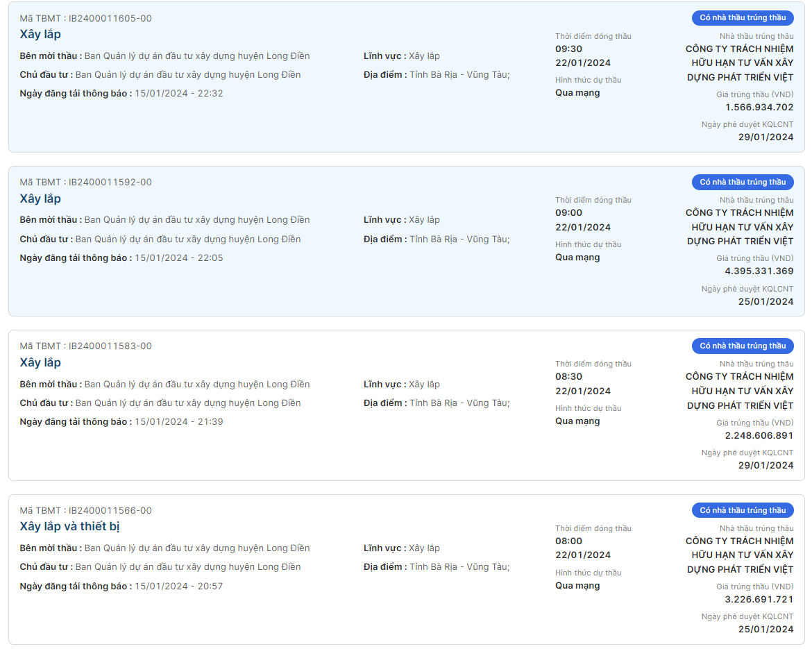Click the bid closing time 08:00
This screenshot has height=649, width=812.
568,541
